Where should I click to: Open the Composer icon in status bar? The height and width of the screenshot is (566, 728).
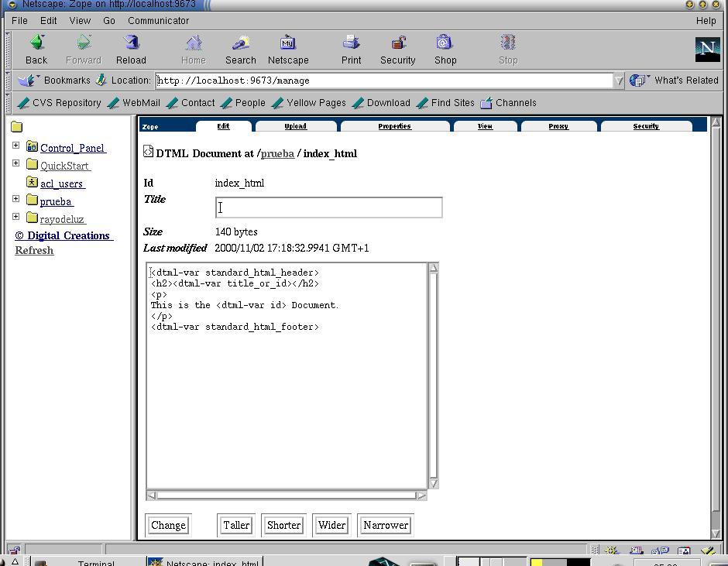point(708,551)
